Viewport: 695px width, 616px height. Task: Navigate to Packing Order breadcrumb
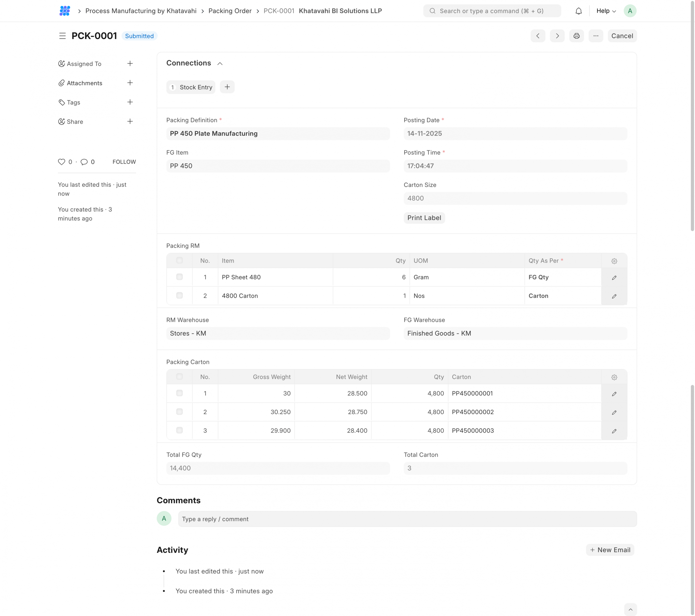[x=230, y=11]
